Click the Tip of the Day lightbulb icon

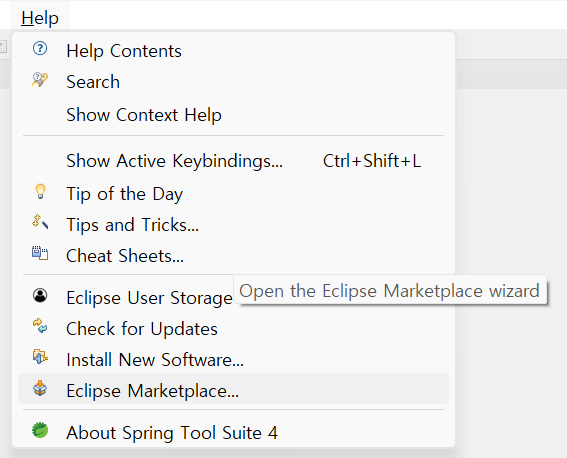coord(40,192)
